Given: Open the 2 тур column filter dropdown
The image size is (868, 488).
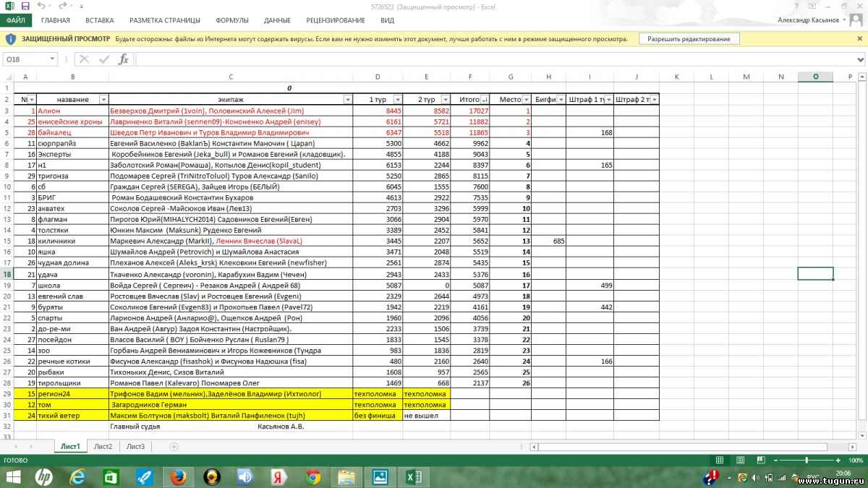Looking at the screenshot, I should (445, 99).
